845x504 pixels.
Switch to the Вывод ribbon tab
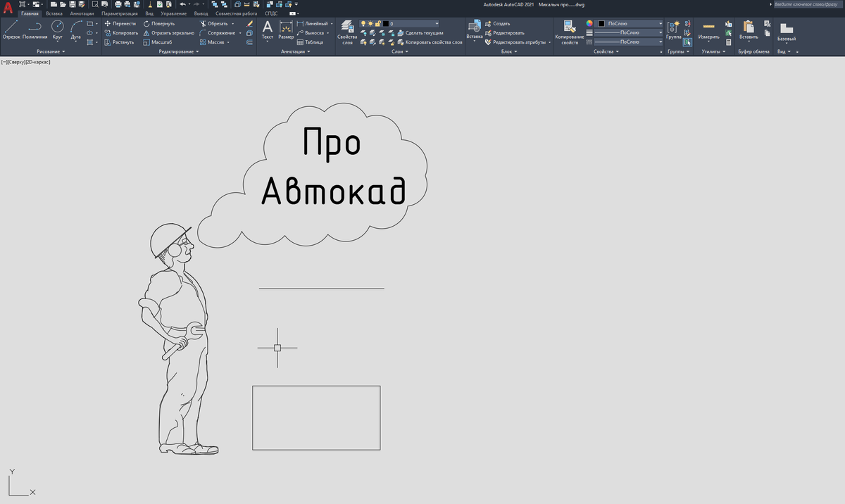point(201,13)
